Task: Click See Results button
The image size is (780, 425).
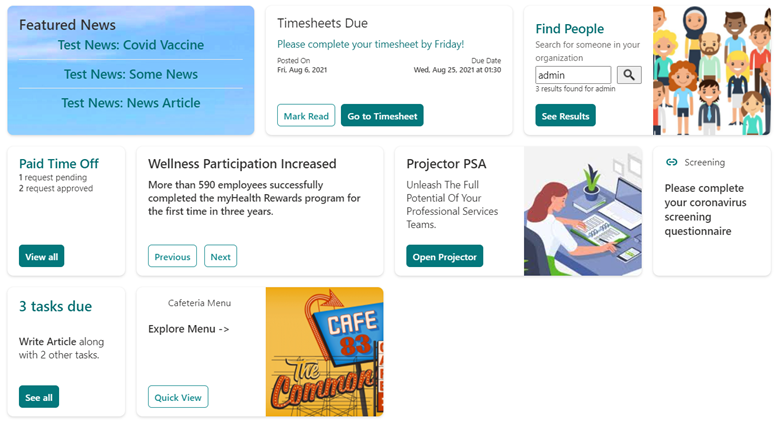Action: coord(565,116)
